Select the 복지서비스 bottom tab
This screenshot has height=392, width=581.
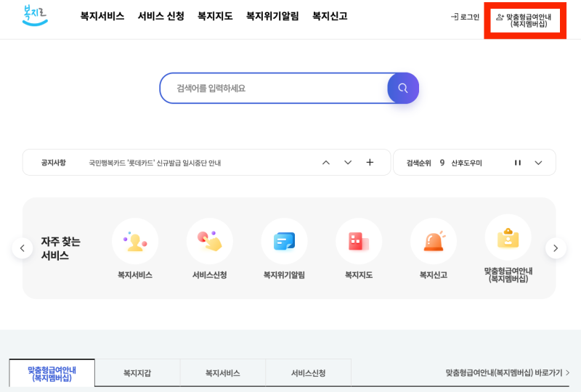[223, 373]
